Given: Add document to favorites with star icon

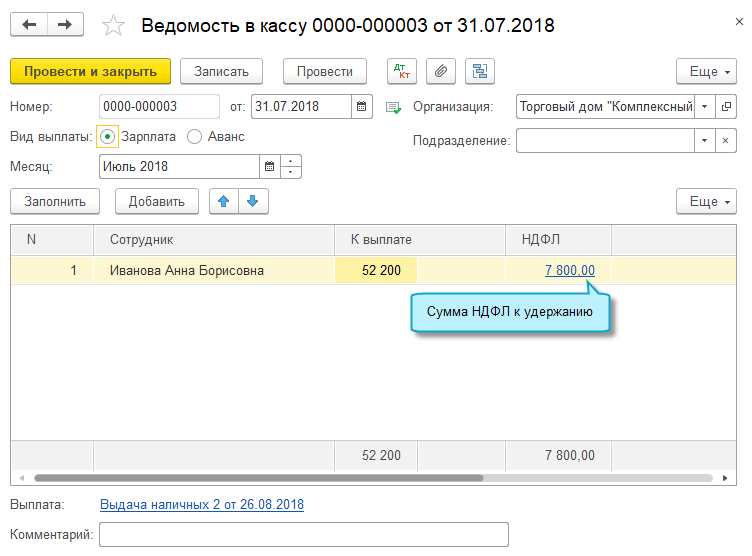Looking at the screenshot, I should click(x=113, y=25).
